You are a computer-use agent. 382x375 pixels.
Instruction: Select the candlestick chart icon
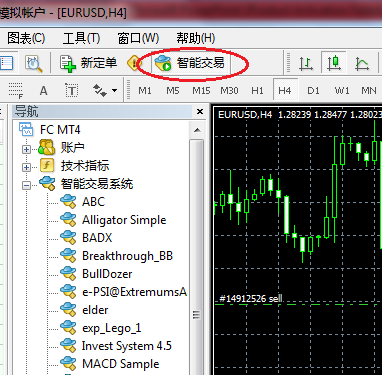(x=334, y=63)
